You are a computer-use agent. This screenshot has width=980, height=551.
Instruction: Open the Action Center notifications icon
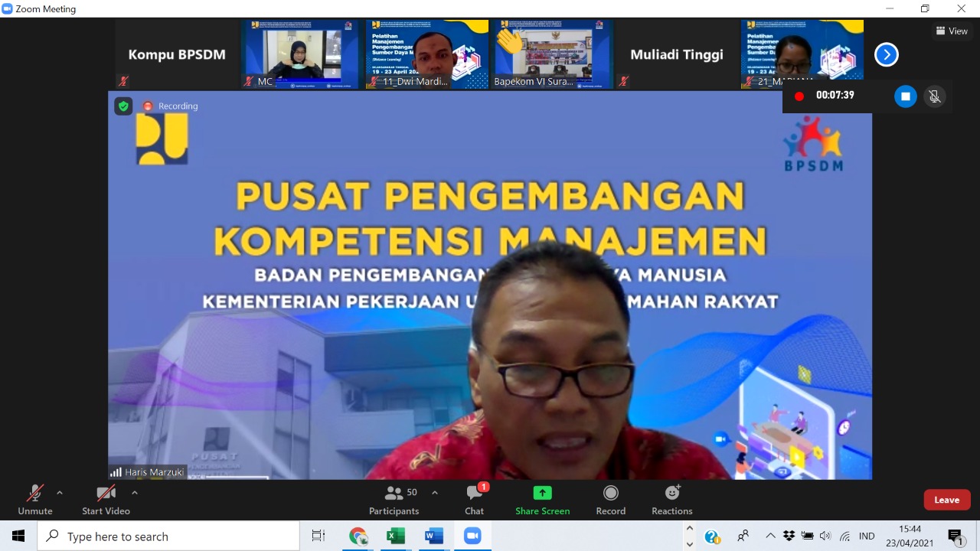955,536
